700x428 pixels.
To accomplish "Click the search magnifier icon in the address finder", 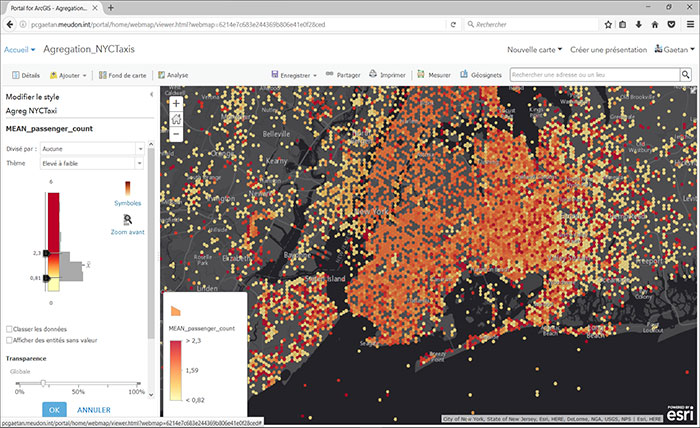I will 685,75.
